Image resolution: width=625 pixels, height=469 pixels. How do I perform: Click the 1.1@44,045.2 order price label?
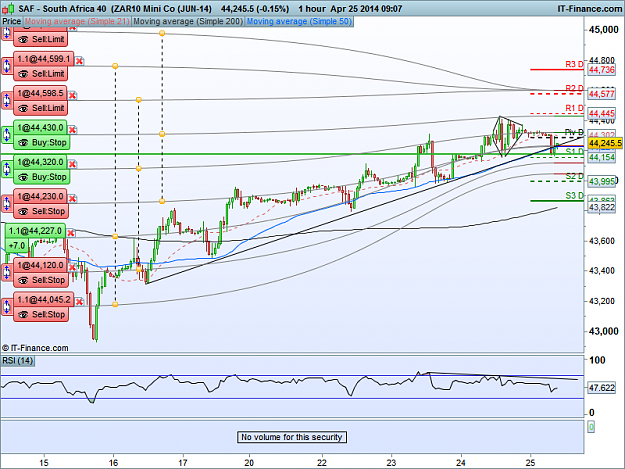(43, 299)
